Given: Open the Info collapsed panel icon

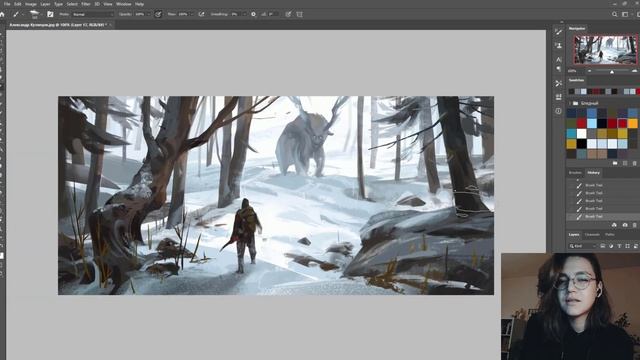Looking at the screenshot, I should (558, 111).
